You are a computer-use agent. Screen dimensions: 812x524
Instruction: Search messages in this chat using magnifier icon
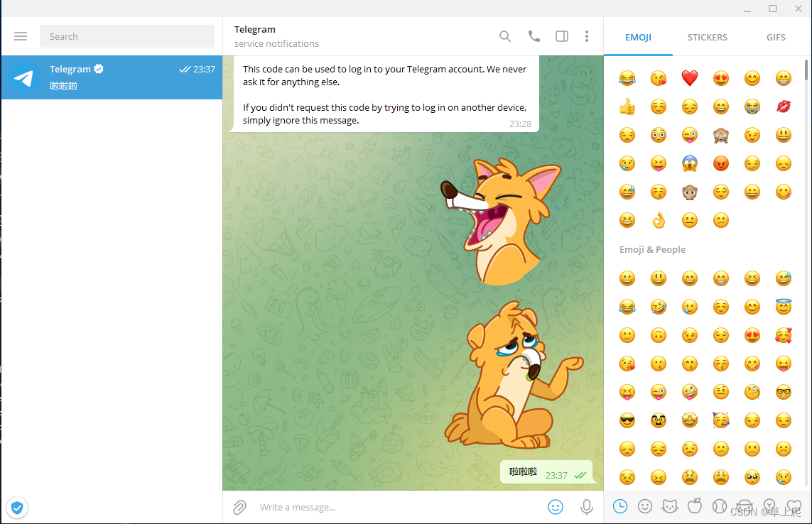[x=505, y=36]
